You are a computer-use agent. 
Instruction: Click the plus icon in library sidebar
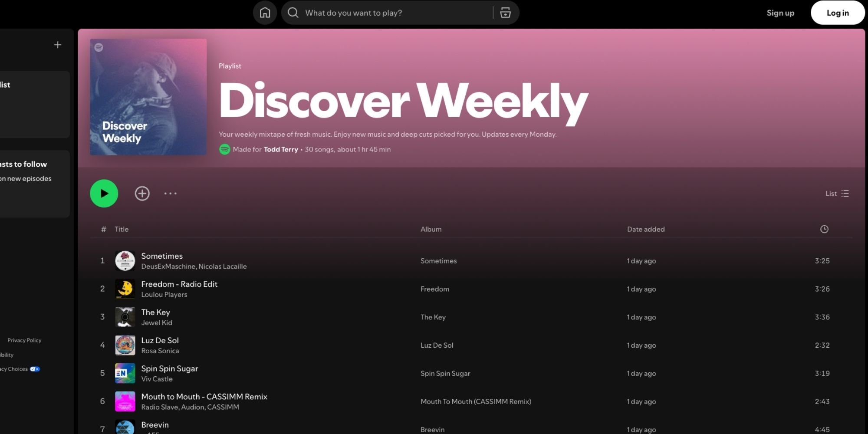58,45
